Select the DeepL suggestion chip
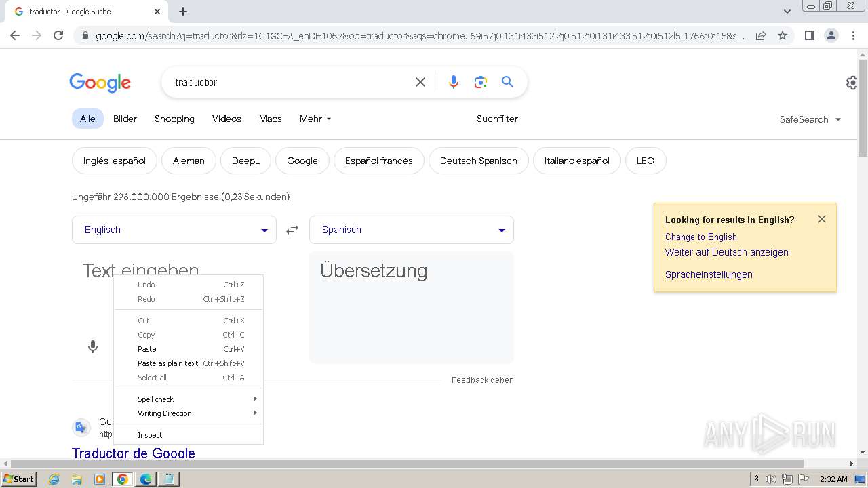The width and height of the screenshot is (868, 488). pyautogui.click(x=245, y=161)
